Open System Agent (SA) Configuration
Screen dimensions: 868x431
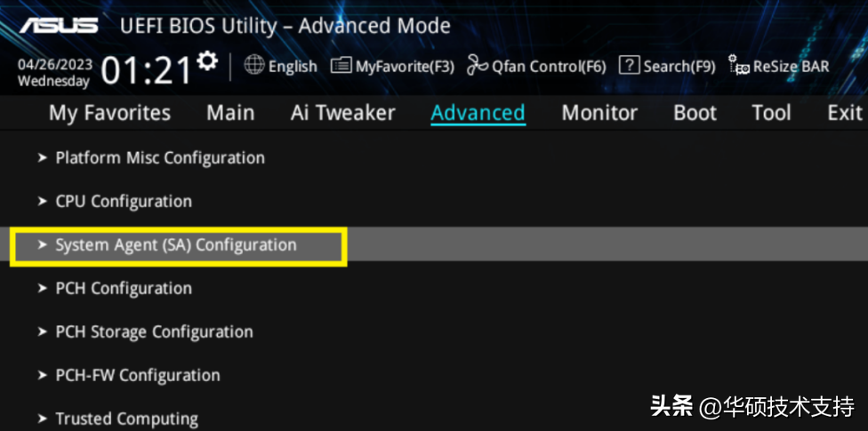point(176,244)
